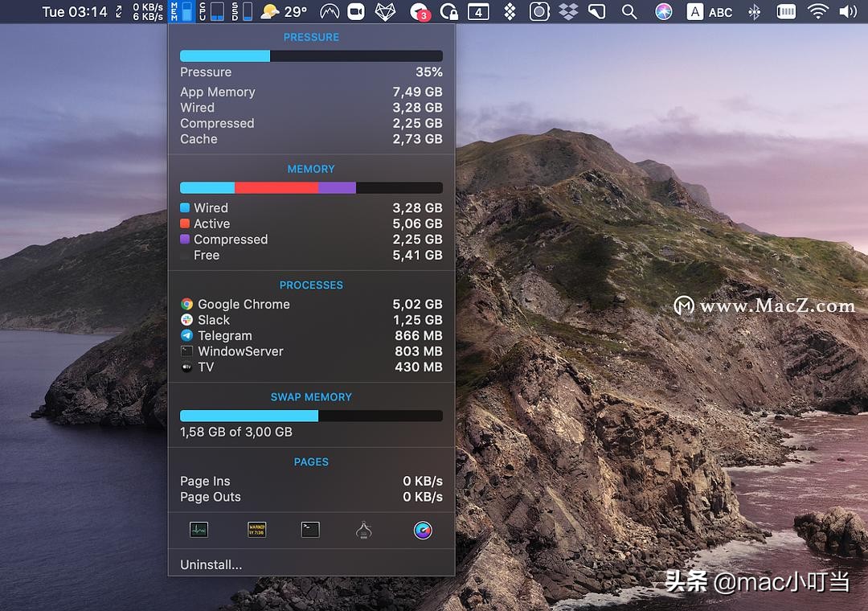Click the colorful Stats app icon at bottom right
Image resolution: width=868 pixels, height=611 pixels.
click(424, 531)
